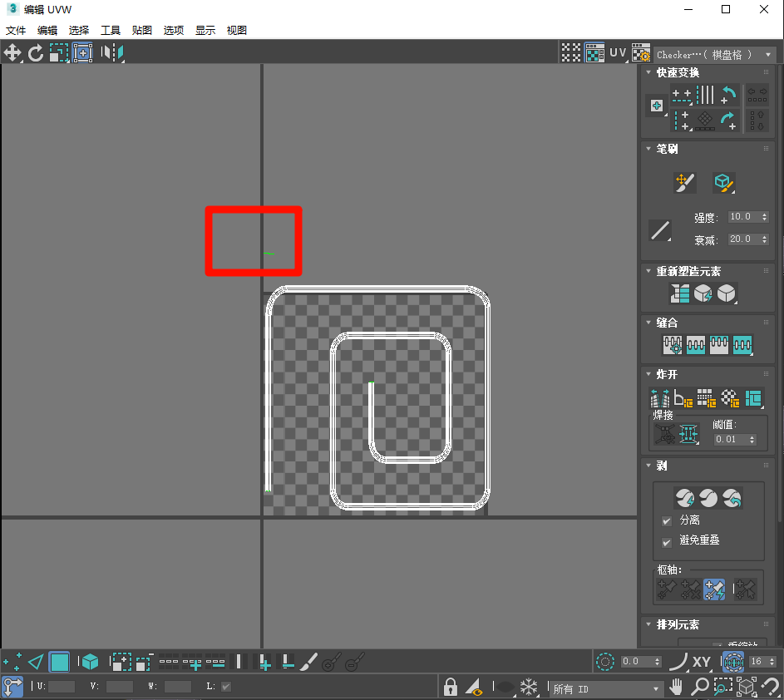Click the Reset Peel icon
The image size is (784, 700).
click(732, 497)
